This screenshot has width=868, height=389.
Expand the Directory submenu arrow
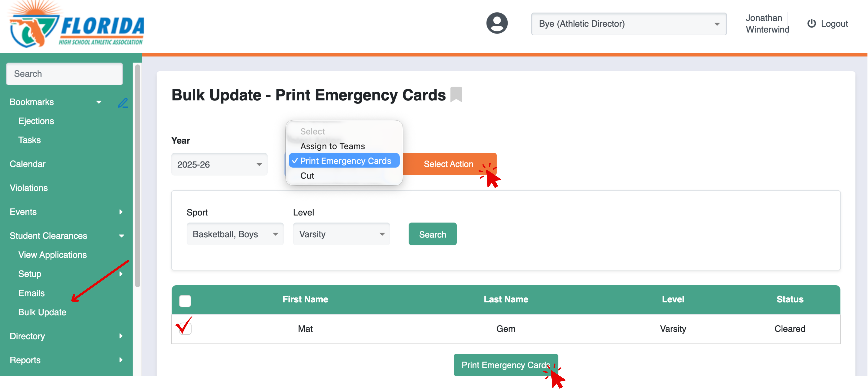(121, 336)
